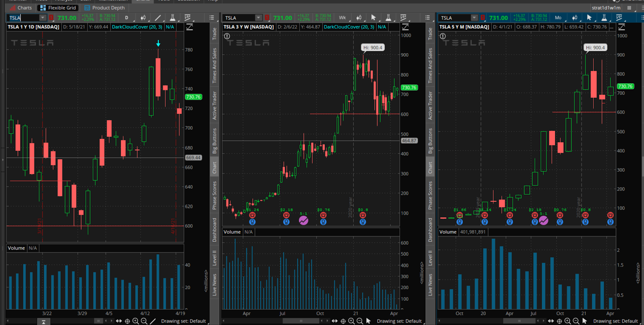This screenshot has height=325, width=644.
Task: Click the cyan arrow signal on left chart
Action: 158,43
